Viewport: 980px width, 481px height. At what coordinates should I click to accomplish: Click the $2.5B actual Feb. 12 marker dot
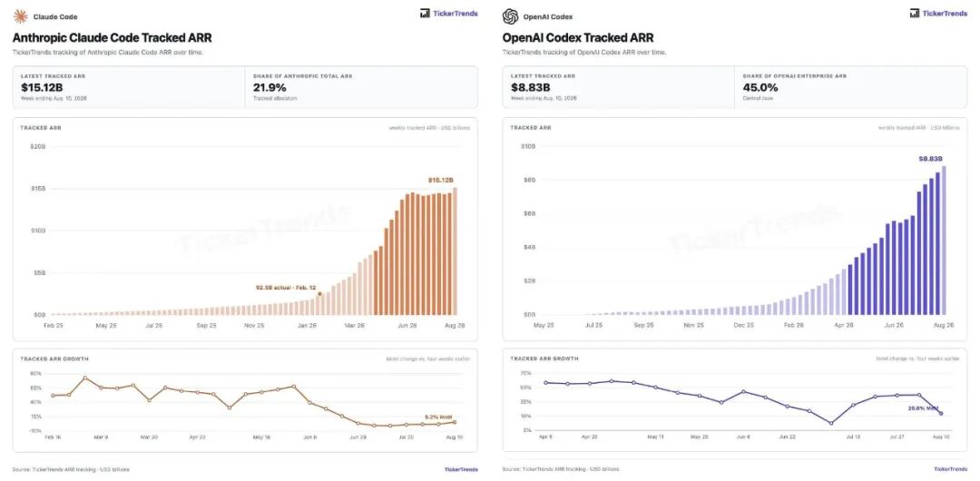coord(320,294)
